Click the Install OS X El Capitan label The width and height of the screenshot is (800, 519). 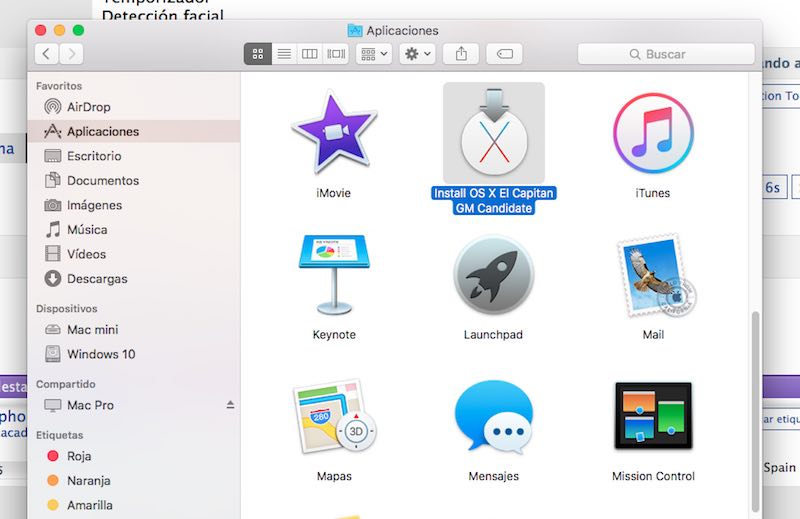point(493,201)
